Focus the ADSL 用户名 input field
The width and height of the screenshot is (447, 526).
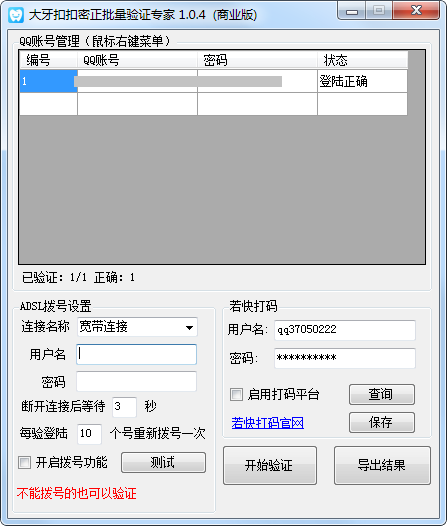click(x=136, y=354)
